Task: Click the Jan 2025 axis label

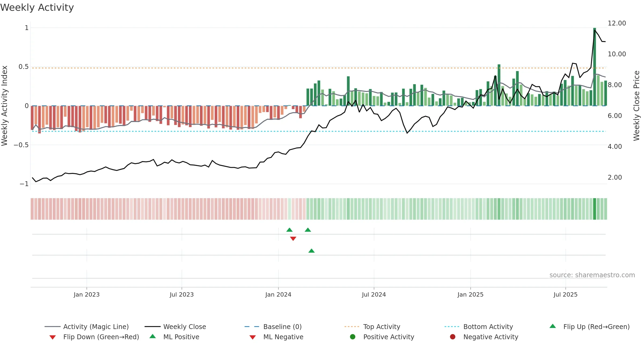Action: pos(470,294)
